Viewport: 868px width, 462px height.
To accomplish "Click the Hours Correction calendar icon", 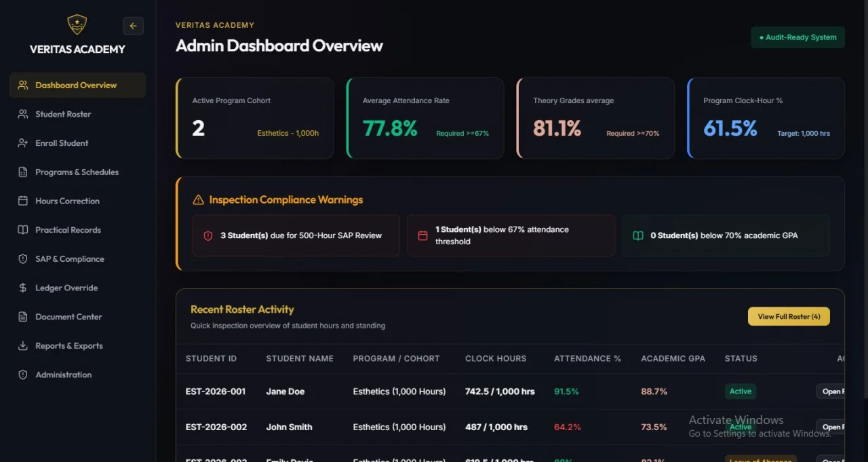I will [23, 201].
